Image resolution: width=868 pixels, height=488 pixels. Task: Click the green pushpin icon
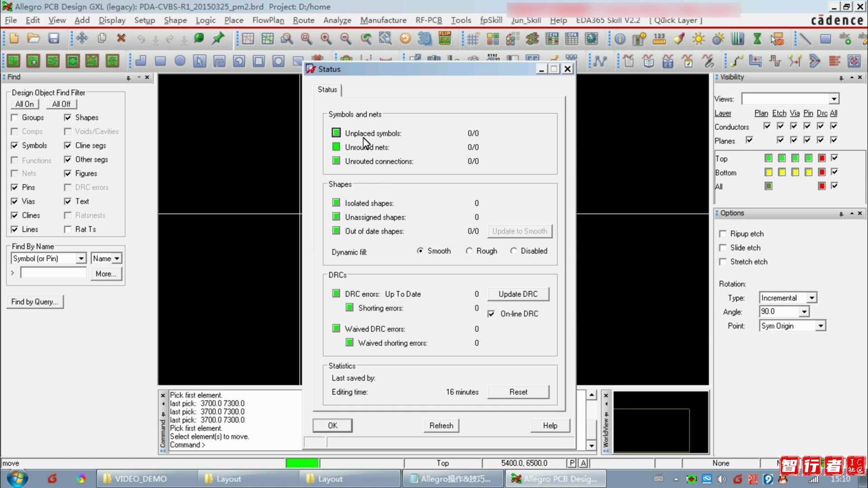pos(218,38)
